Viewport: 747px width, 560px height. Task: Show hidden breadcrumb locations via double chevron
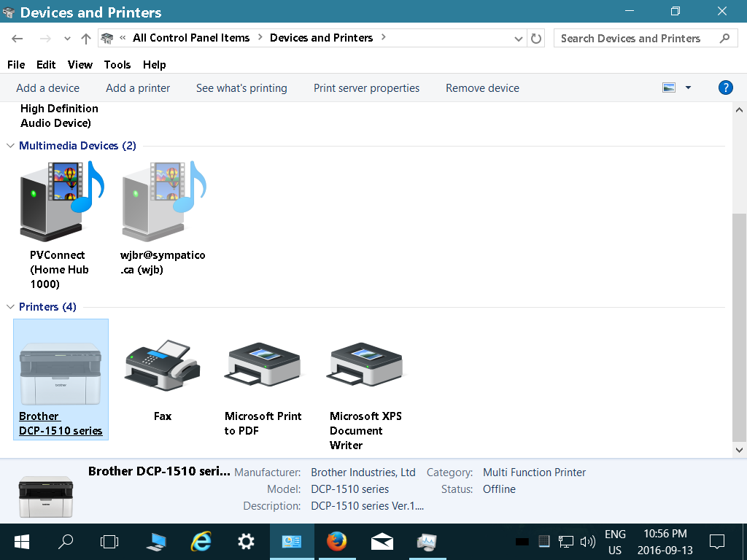123,37
